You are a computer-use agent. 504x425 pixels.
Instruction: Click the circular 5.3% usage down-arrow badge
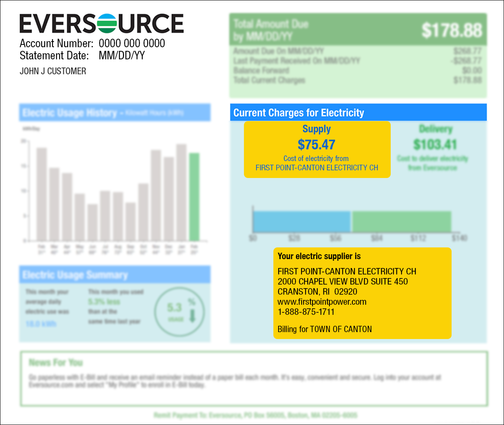tap(179, 312)
